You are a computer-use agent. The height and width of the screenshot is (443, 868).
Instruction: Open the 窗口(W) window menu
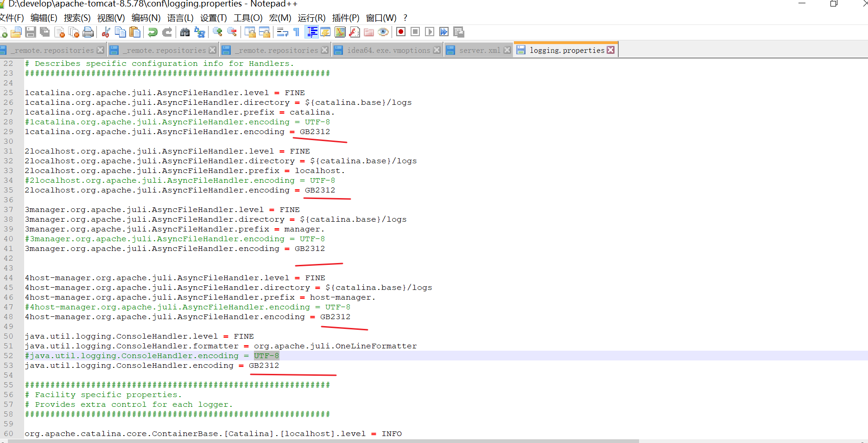[381, 18]
